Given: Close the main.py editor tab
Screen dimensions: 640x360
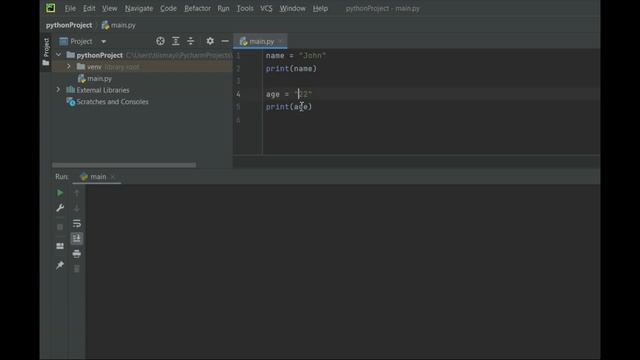Looking at the screenshot, I should tap(280, 42).
